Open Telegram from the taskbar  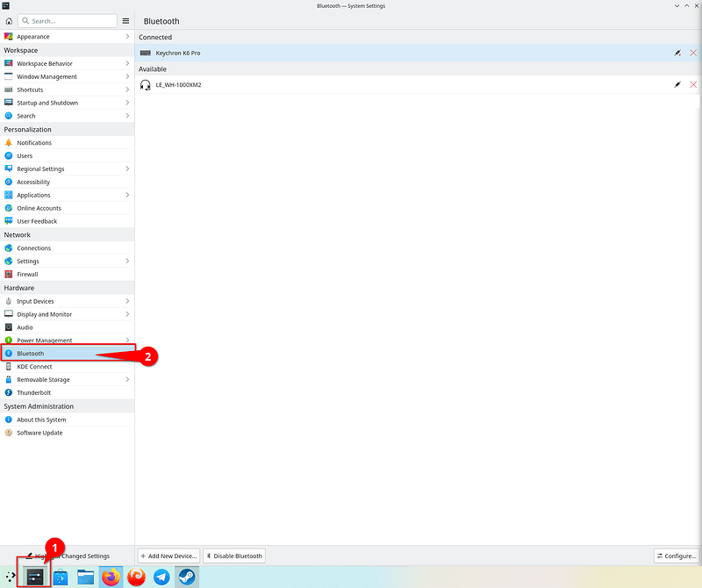[x=161, y=577]
